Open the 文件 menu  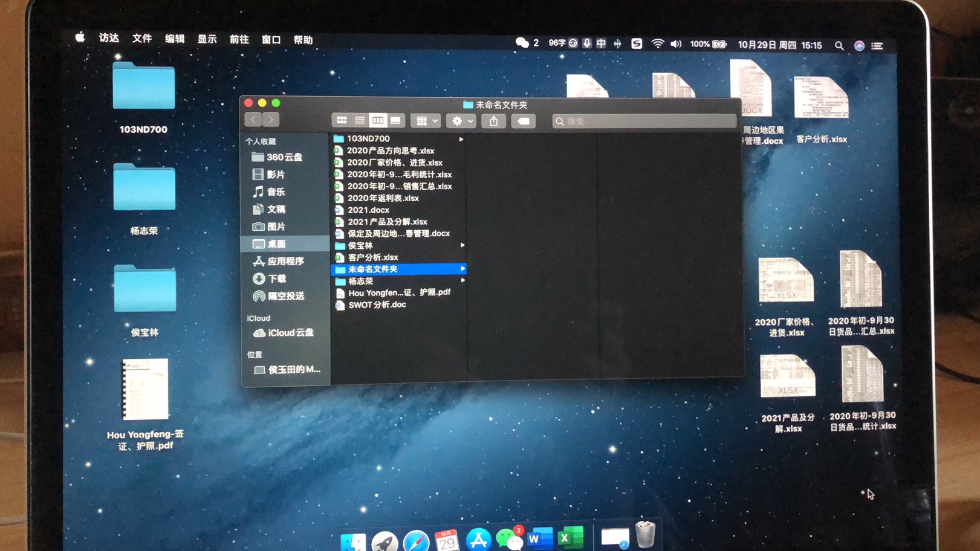(142, 39)
